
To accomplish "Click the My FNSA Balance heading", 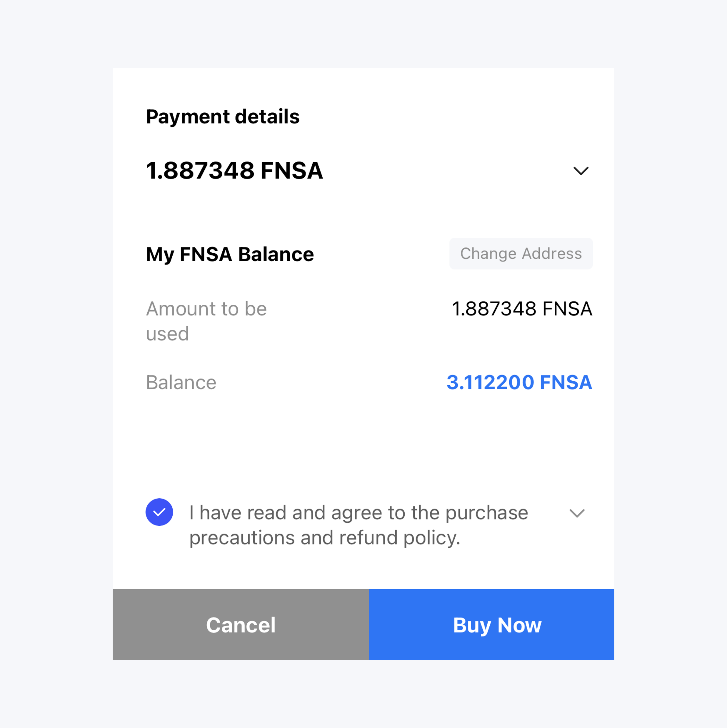I will pos(230,254).
